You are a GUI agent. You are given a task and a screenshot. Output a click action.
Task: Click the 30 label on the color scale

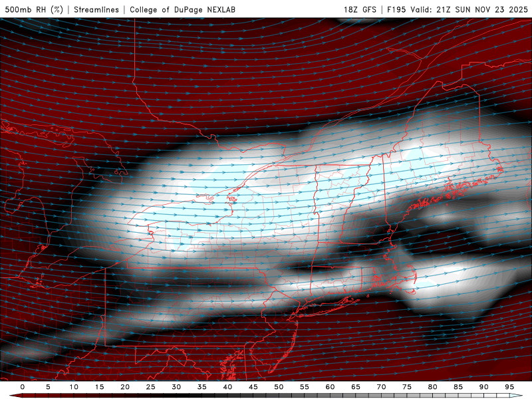(x=176, y=387)
